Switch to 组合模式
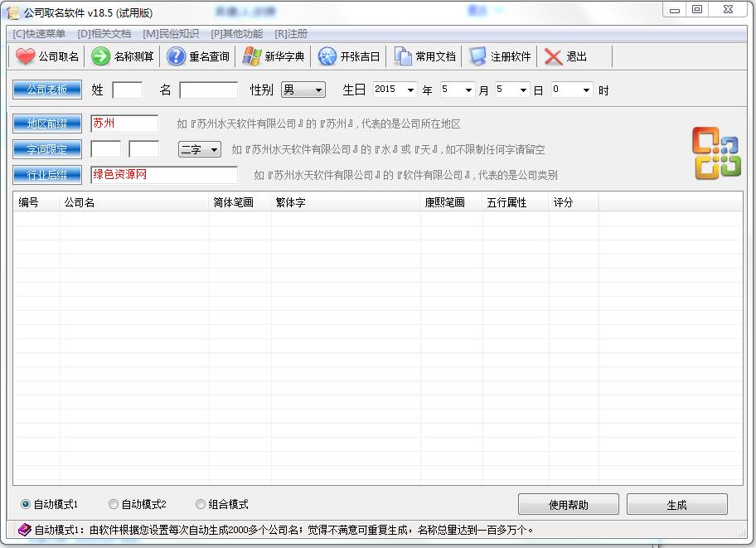Screen dimensions: 756x548 [x=200, y=504]
